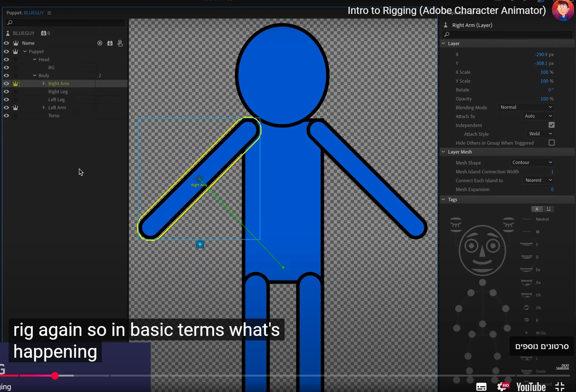
Task: Click the blue plus handle below the arm
Action: pyautogui.click(x=200, y=244)
